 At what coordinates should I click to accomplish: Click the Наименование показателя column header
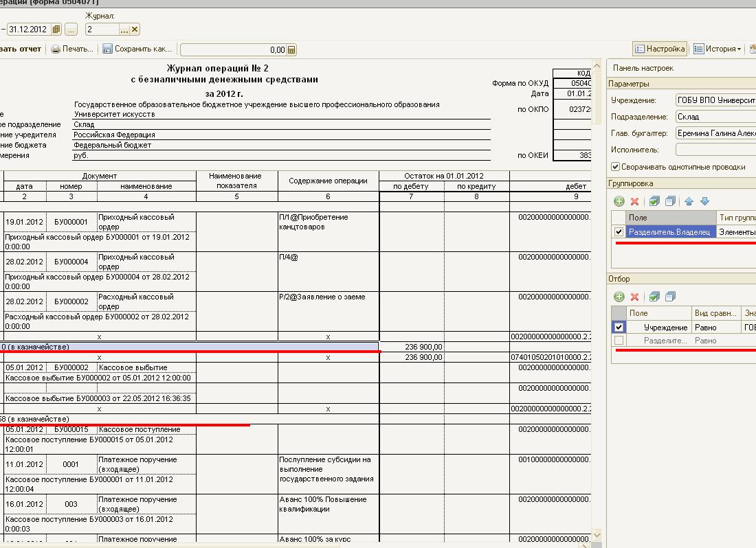tap(235, 181)
